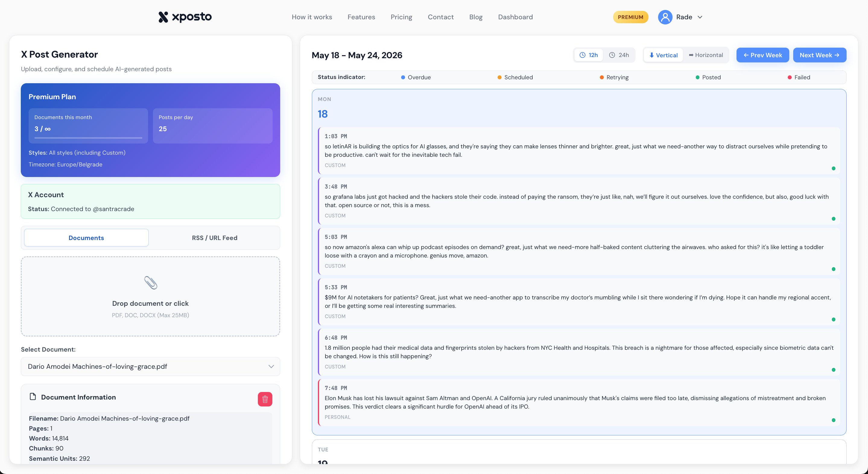
Task: Navigate to the Blog
Action: (x=475, y=17)
